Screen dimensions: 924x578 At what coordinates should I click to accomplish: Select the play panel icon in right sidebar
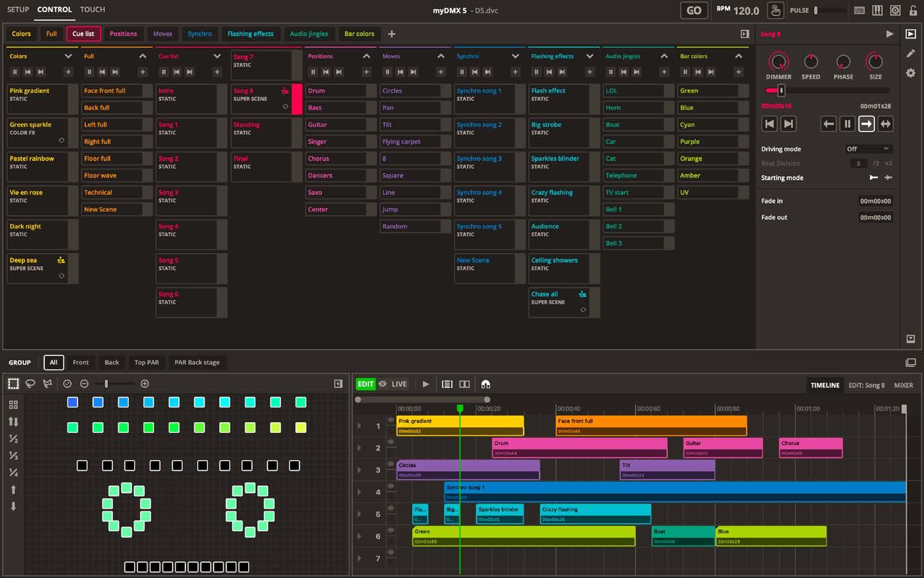(x=911, y=34)
